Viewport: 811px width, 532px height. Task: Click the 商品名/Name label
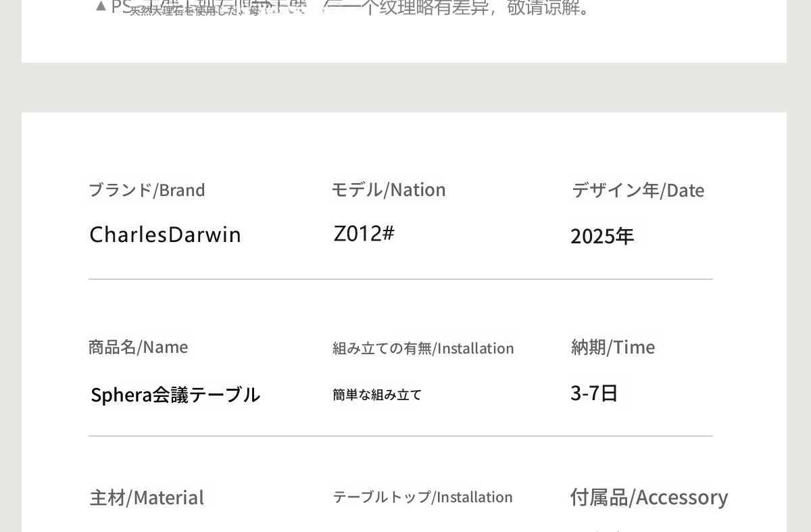click(x=138, y=347)
